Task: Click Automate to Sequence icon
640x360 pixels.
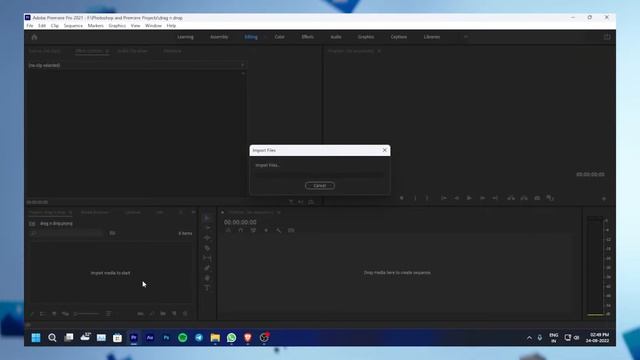Action: click(x=140, y=313)
